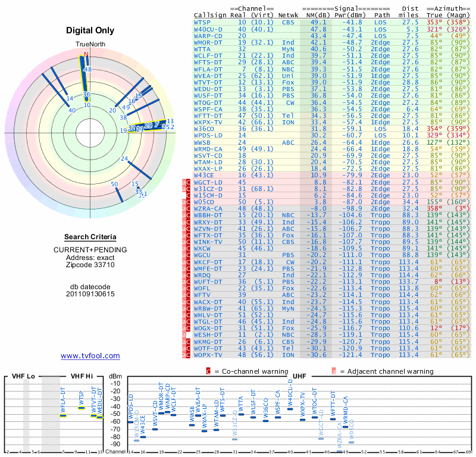The height and width of the screenshot is (457, 476).
Task: Click the pink a adjacent channel warning legend icon
Action: click(334, 371)
